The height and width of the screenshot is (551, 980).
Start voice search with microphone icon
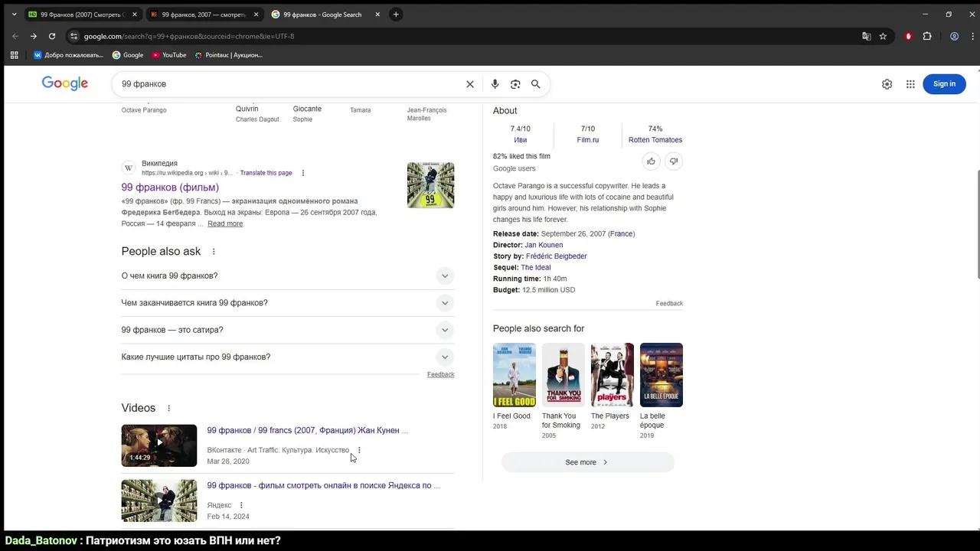click(x=495, y=84)
